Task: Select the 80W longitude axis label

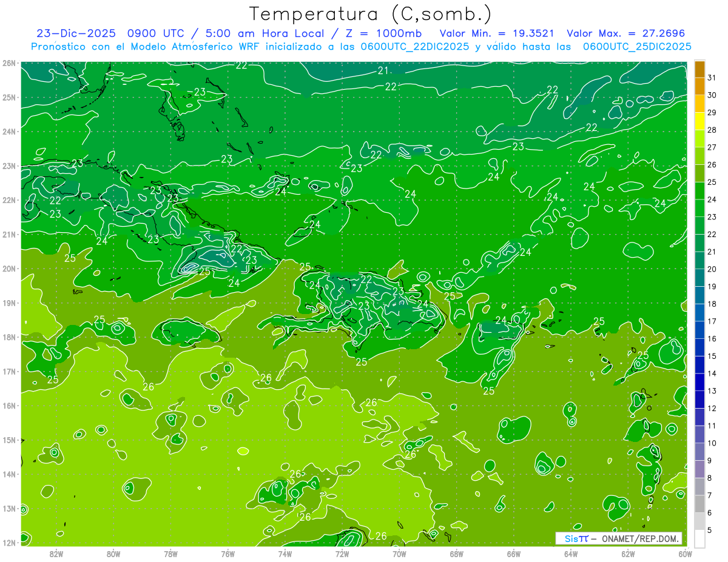Action: click(113, 554)
